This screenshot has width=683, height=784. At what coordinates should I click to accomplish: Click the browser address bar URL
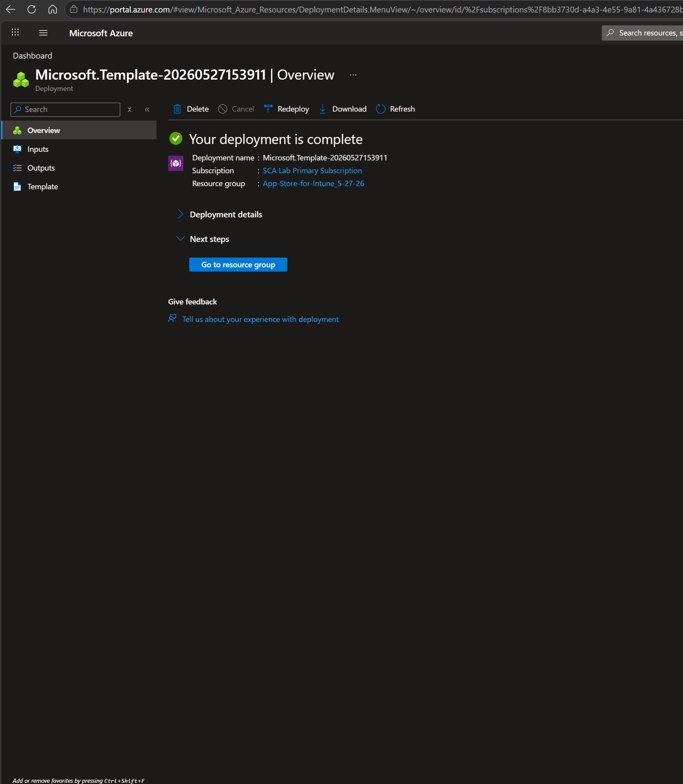382,9
